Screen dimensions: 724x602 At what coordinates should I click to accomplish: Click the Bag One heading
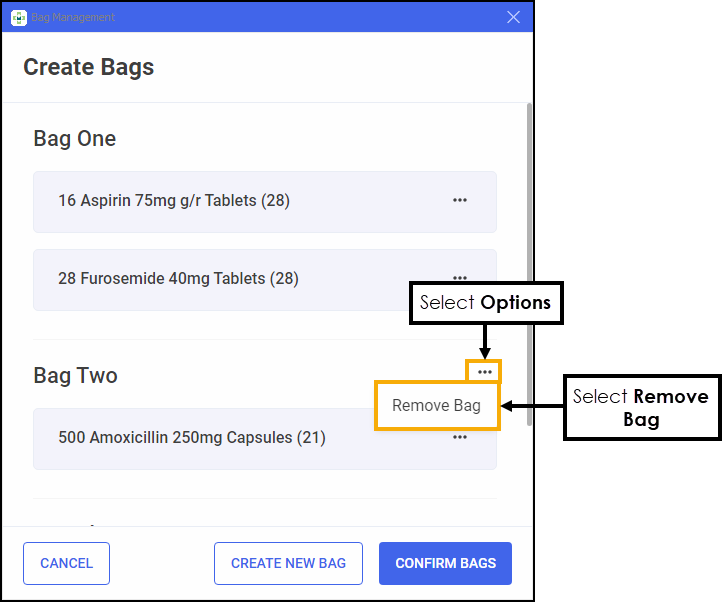pos(75,138)
